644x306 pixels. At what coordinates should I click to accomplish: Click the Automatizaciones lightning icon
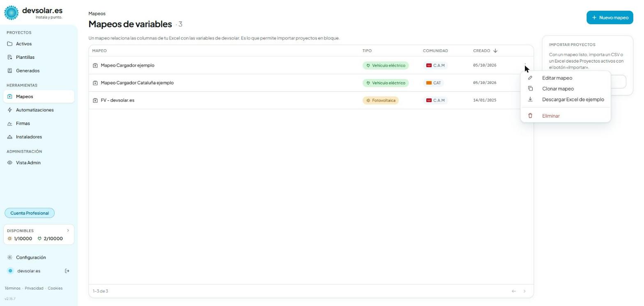click(x=10, y=110)
